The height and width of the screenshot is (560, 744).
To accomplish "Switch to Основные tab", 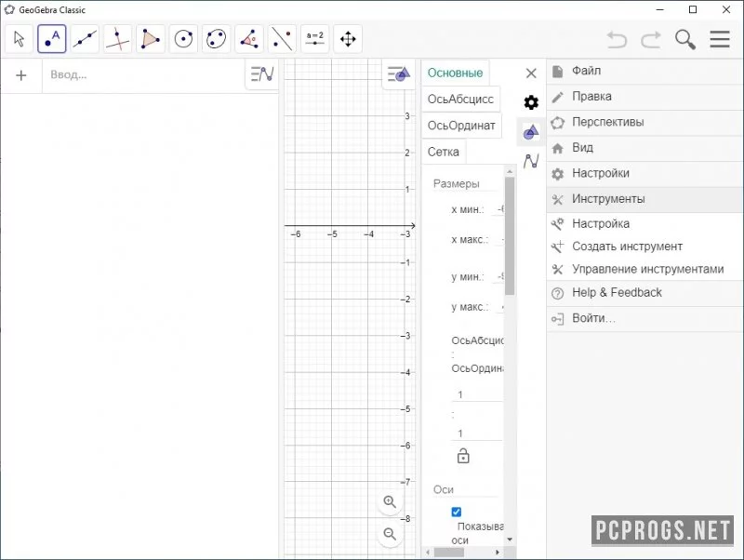I will [x=455, y=73].
